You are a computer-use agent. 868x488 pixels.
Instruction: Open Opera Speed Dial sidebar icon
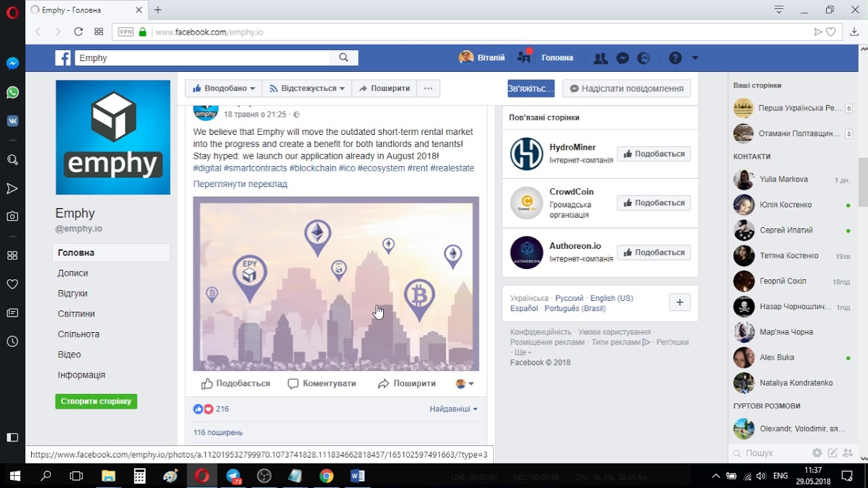[x=12, y=256]
